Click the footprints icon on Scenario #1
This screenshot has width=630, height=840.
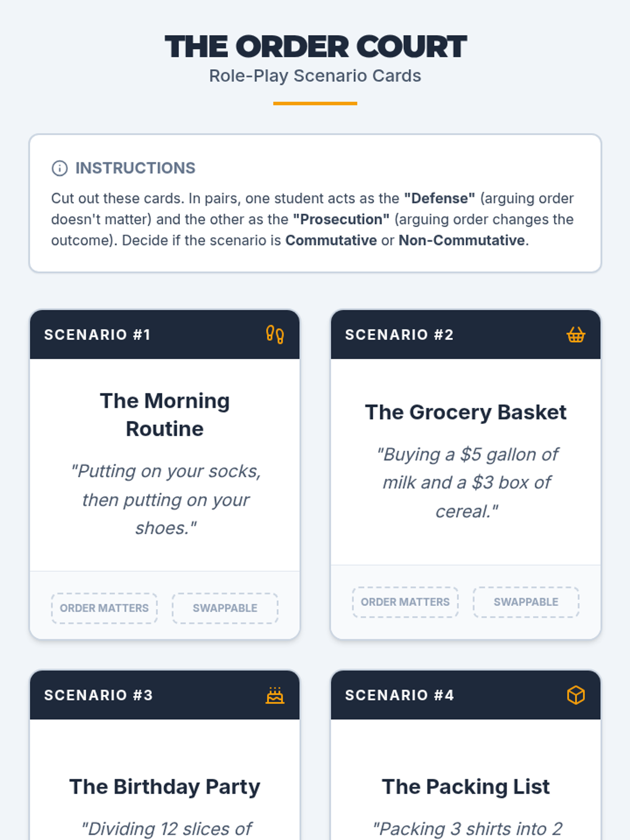pyautogui.click(x=275, y=334)
